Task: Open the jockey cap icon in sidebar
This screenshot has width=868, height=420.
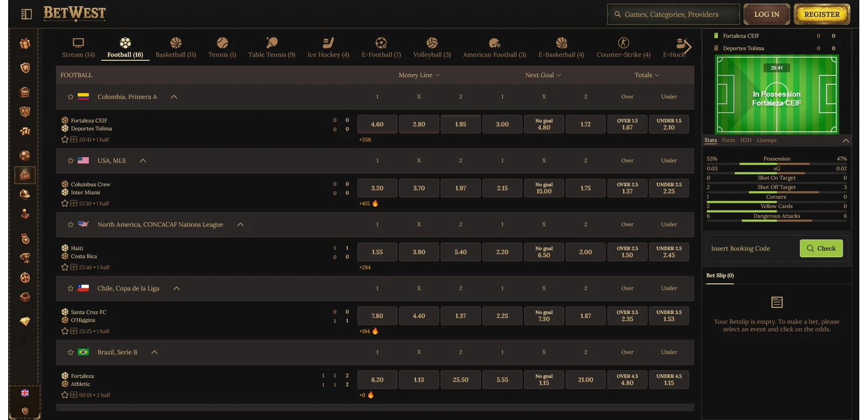Action: [25, 194]
